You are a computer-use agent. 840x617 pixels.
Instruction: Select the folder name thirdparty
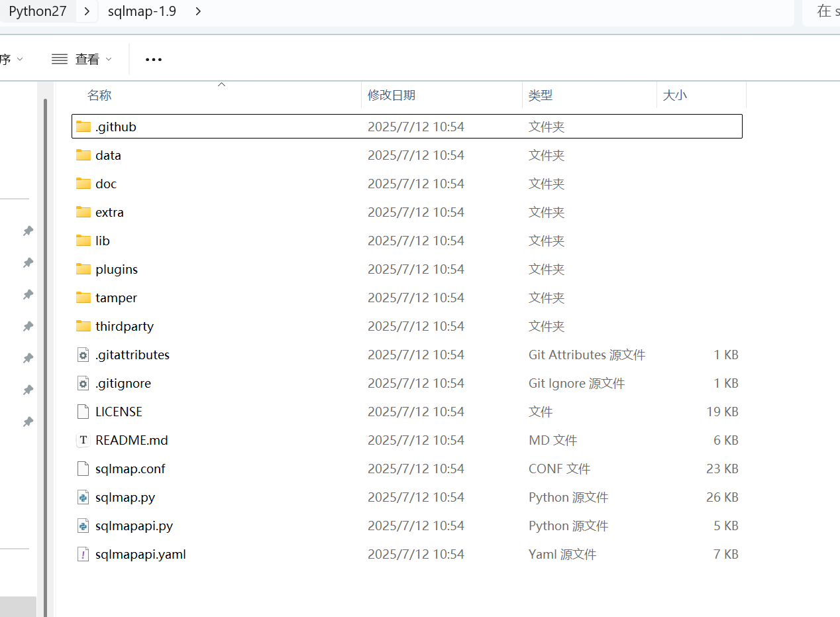(125, 326)
